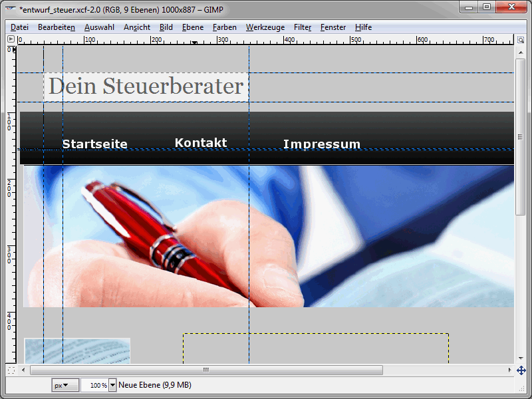Viewport: 532px width, 399px height.
Task: Toggle zoom-on-resize icon at top right
Action: (x=520, y=40)
